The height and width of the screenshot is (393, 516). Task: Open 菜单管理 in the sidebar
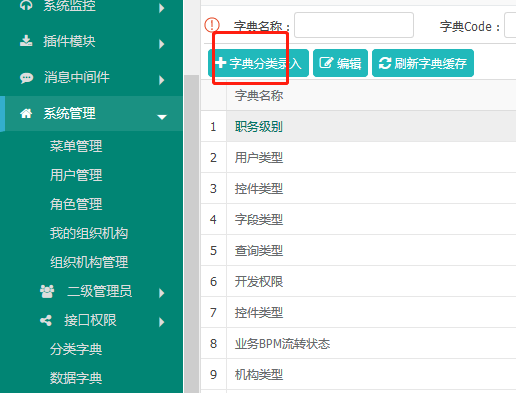[x=76, y=146]
